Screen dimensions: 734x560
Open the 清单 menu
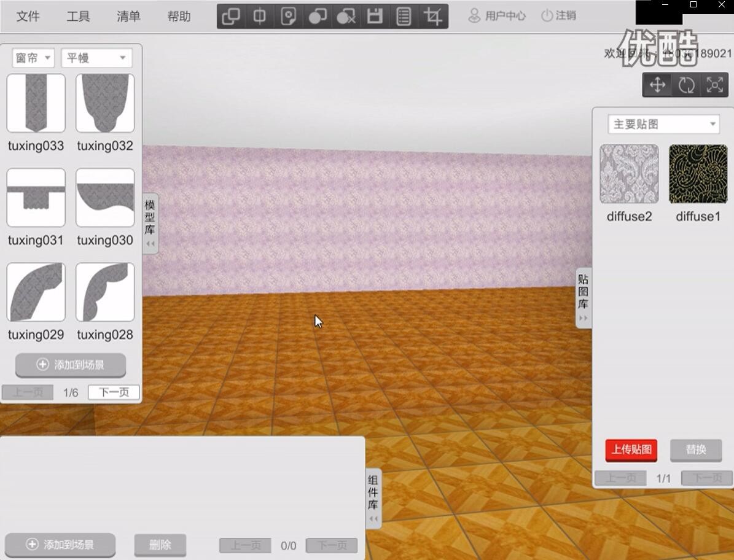pos(128,17)
